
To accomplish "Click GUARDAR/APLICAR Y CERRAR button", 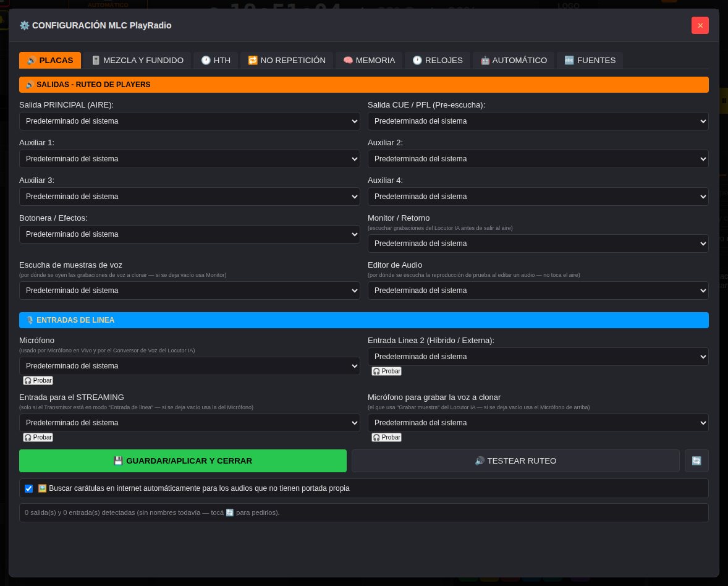I will coord(183,461).
